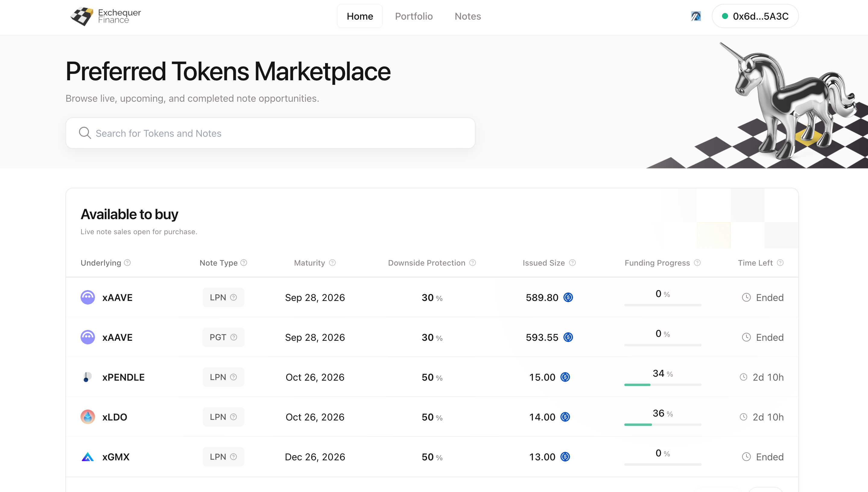Click the xGMX token icon
The height and width of the screenshot is (492, 868).
88,457
